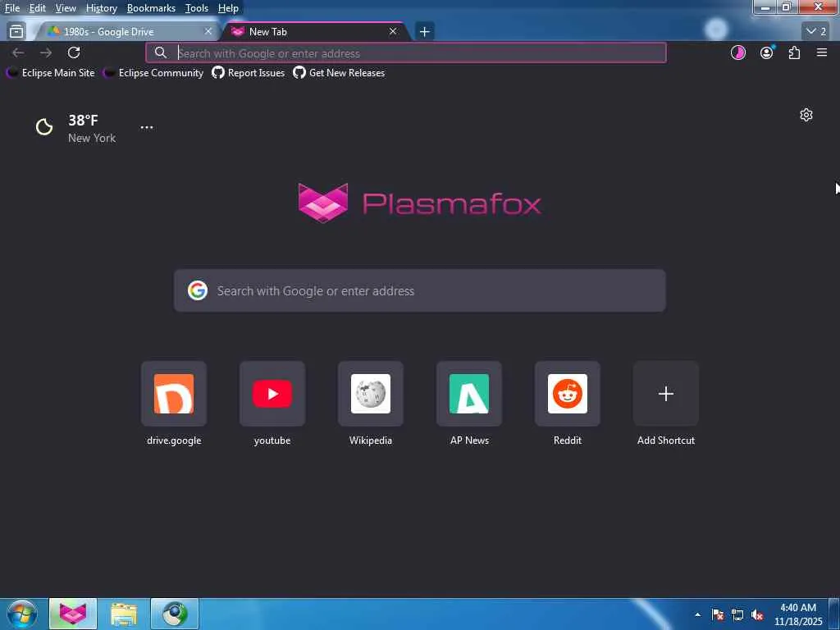Open the Windows Start button
Image resolution: width=840 pixels, height=630 pixels.
click(21, 614)
